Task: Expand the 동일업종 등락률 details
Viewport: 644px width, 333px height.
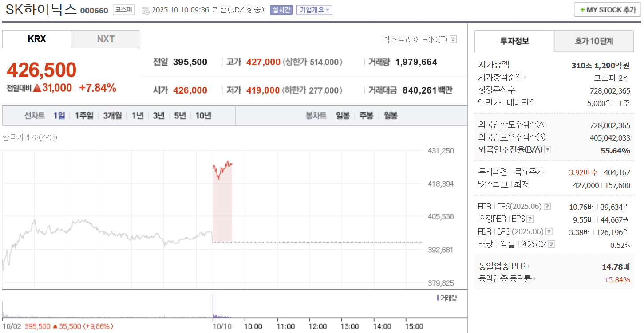Action: [x=536, y=279]
